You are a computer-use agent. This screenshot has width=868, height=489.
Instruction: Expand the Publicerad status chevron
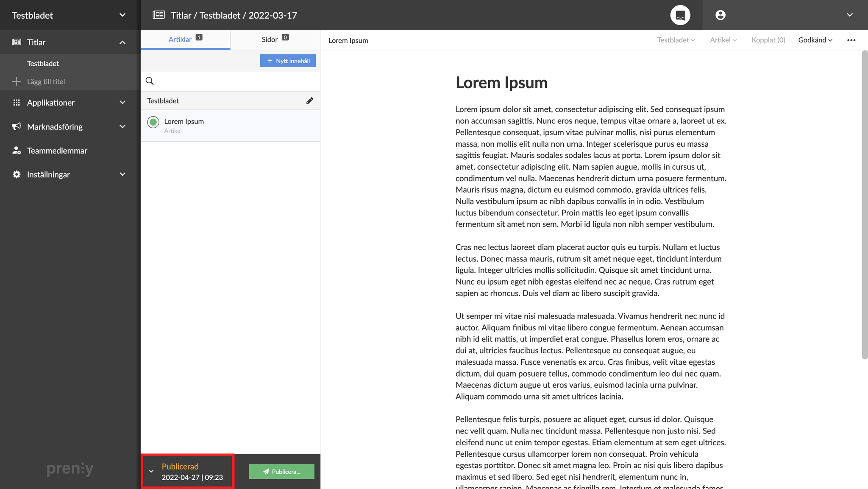151,471
